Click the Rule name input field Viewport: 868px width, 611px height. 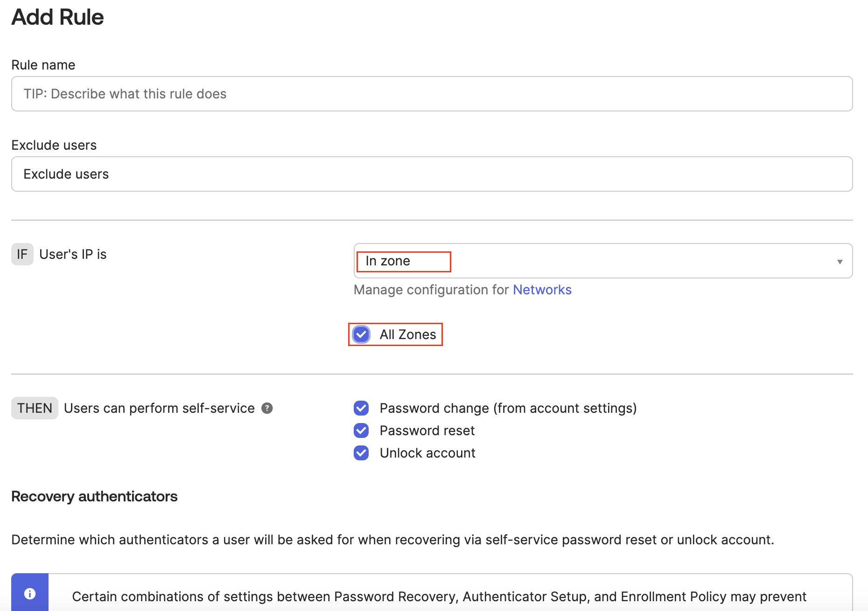click(x=432, y=93)
